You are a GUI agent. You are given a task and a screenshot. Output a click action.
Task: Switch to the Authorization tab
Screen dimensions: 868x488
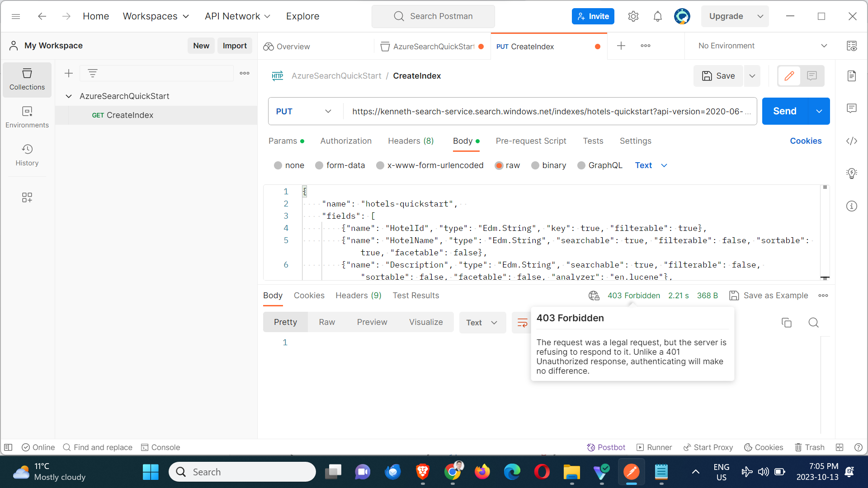pos(345,141)
